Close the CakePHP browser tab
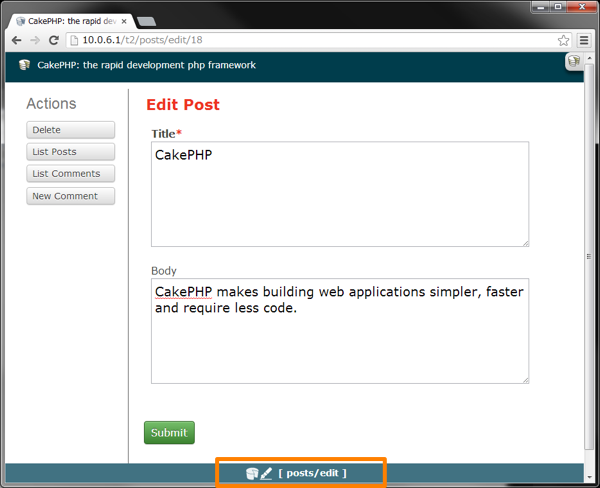 124,21
